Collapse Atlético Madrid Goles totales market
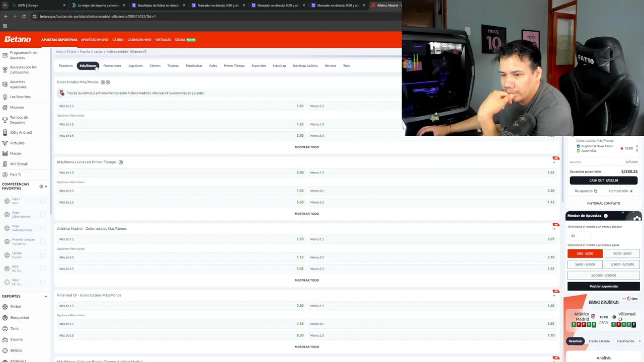Image resolution: width=644 pixels, height=362 pixels. (554, 229)
